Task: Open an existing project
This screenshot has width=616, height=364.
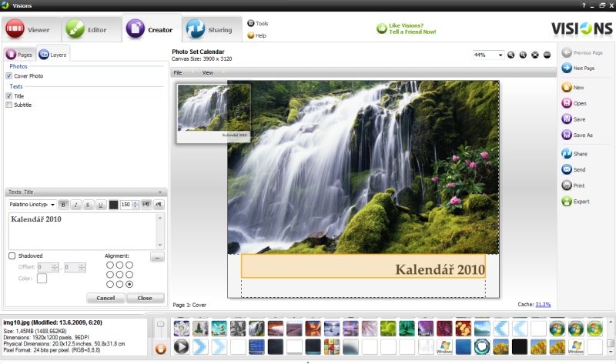Action: 574,103
